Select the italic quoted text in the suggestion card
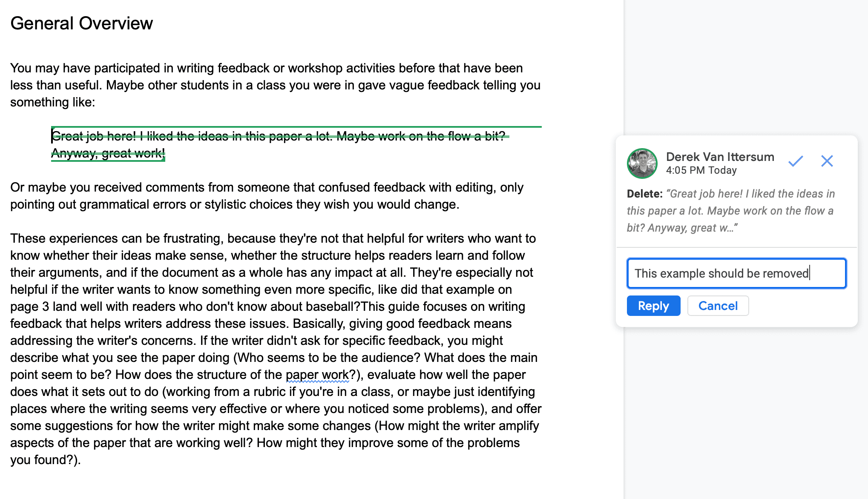Screen dimensions: 868x499 coord(731,211)
